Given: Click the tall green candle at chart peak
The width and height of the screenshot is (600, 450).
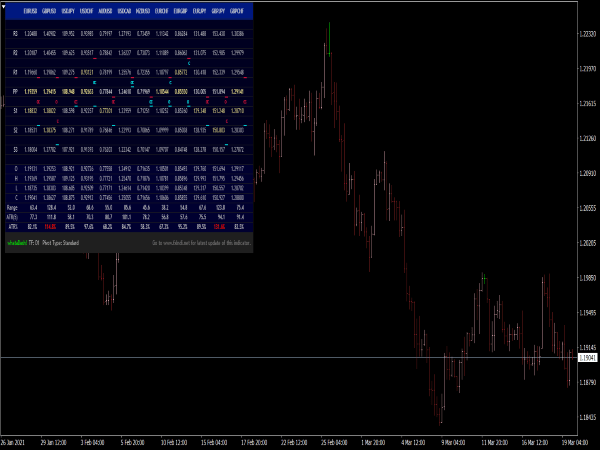Looking at the screenshot, I should tap(329, 39).
